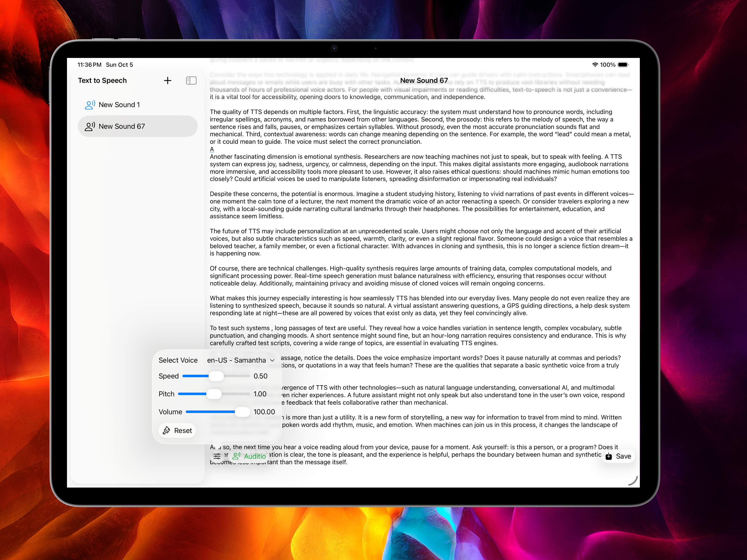Click the Volume slider handle
747x560 pixels.
point(242,412)
